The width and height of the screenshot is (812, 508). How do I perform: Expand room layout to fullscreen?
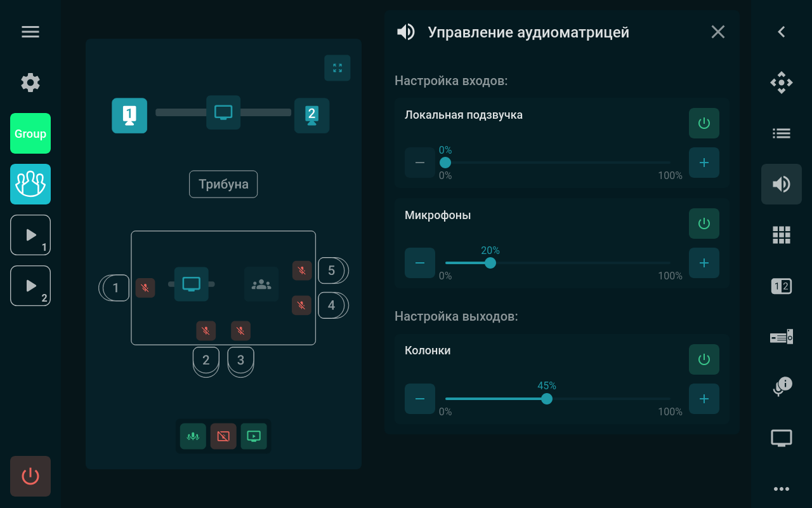(337, 68)
